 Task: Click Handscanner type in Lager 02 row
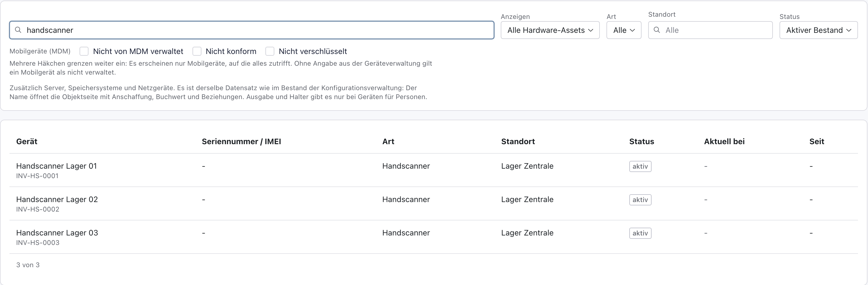pos(406,199)
